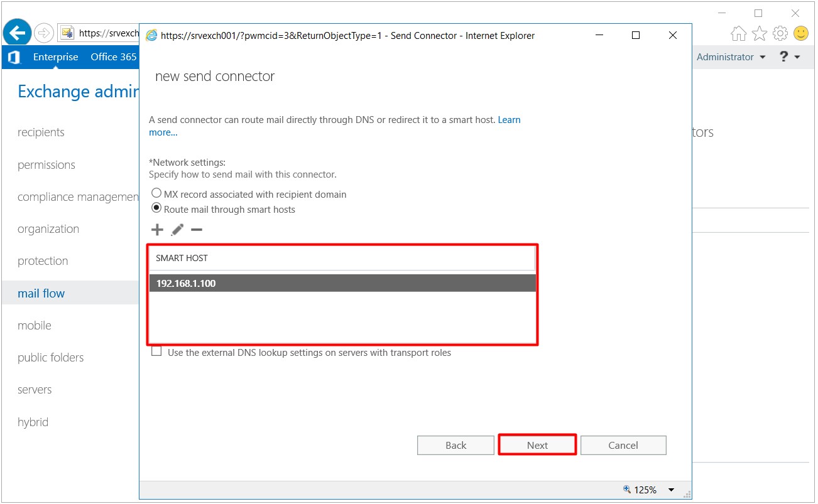Enable external DNS lookup settings checkbox
This screenshot has height=504, width=818.
click(x=156, y=352)
